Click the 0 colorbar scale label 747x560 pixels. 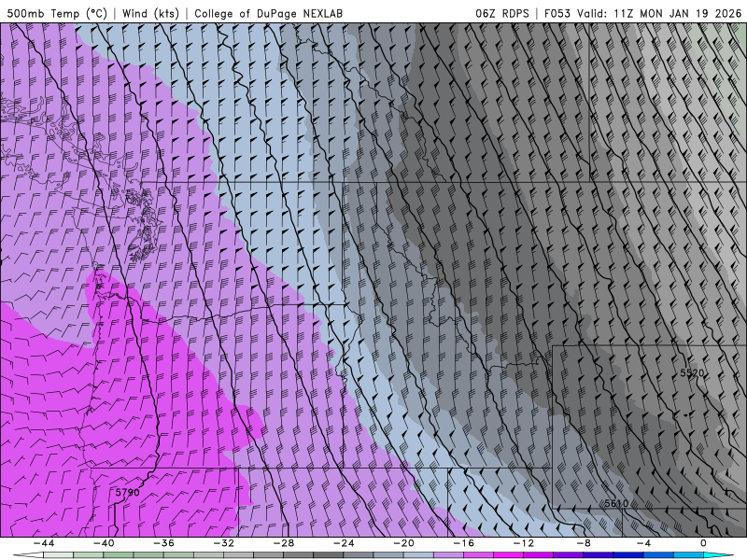point(704,543)
